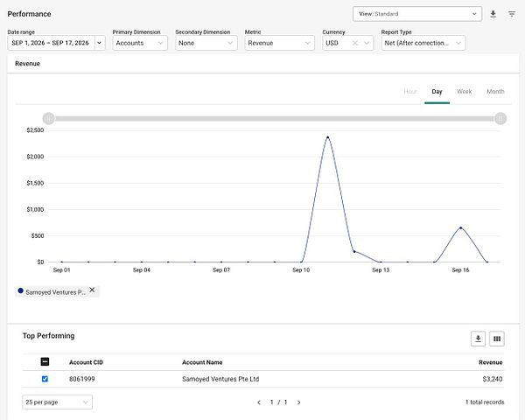Viewport: 525px width, 420px height.
Task: Open the filter options icon
Action: pyautogui.click(x=512, y=14)
